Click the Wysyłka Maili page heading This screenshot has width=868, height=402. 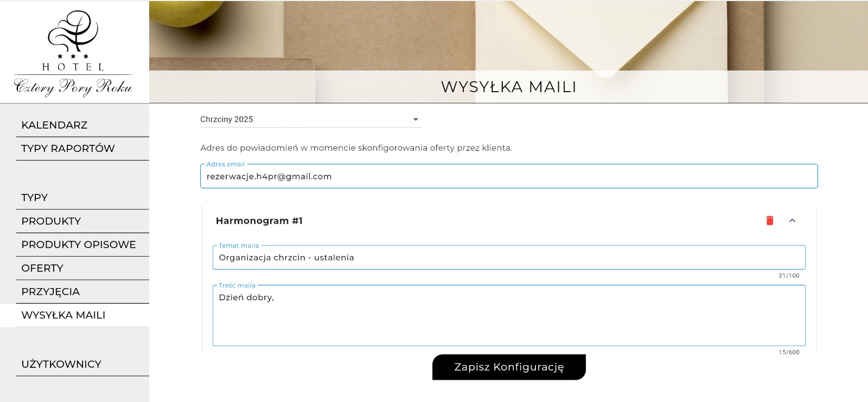(509, 87)
